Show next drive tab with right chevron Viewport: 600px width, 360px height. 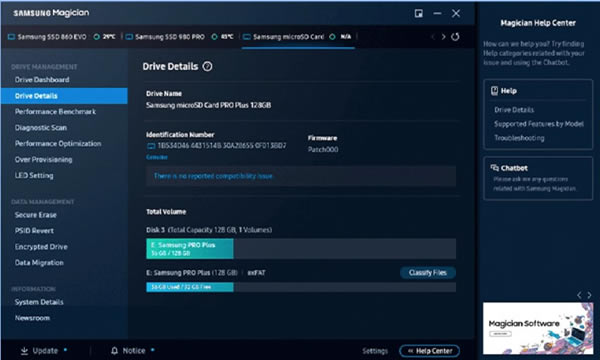pos(443,37)
